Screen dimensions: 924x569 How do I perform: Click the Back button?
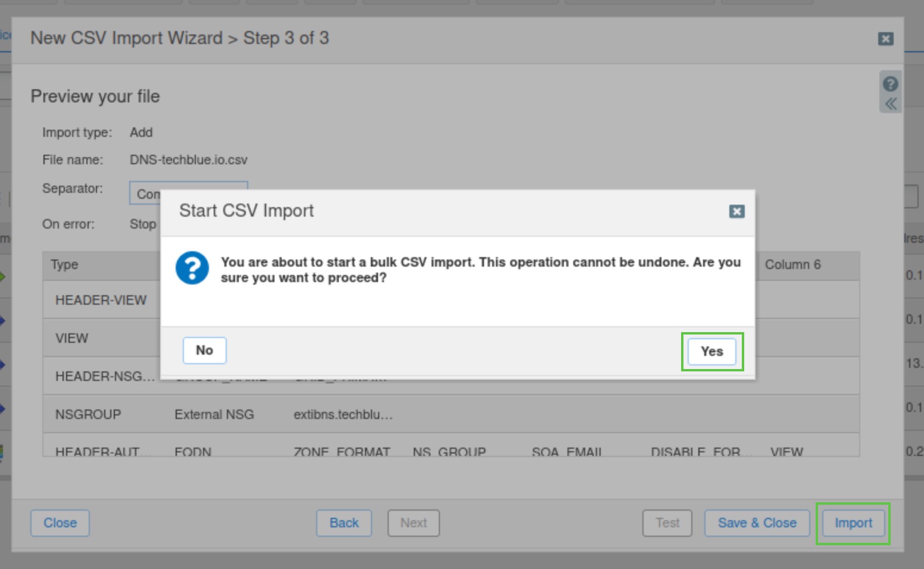(x=344, y=523)
